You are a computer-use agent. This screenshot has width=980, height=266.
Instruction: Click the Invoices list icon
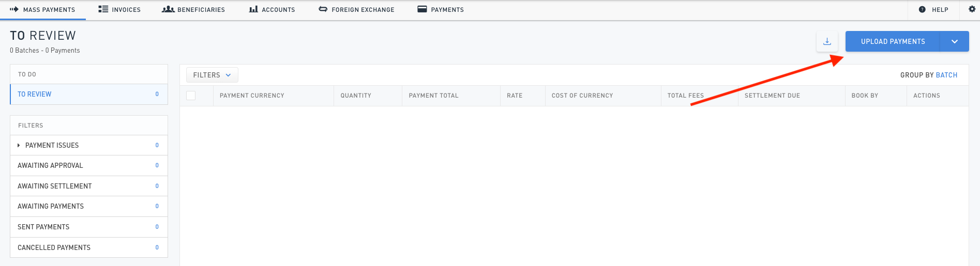coord(103,9)
